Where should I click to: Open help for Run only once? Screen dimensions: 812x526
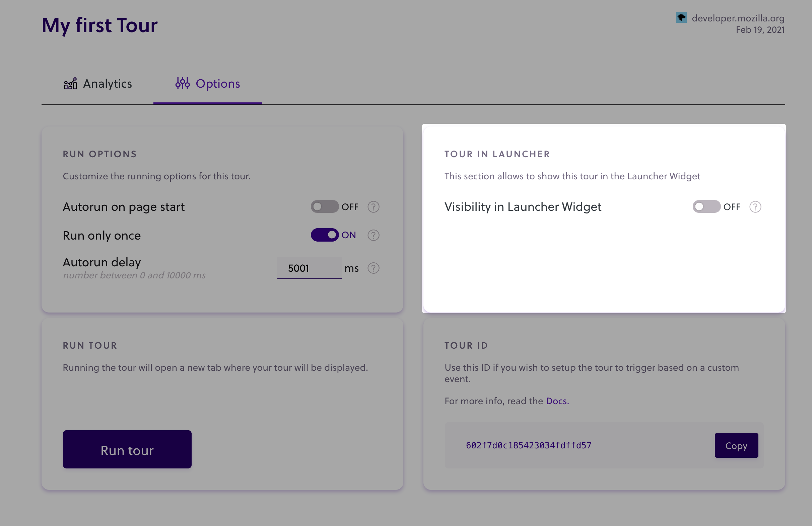373,235
